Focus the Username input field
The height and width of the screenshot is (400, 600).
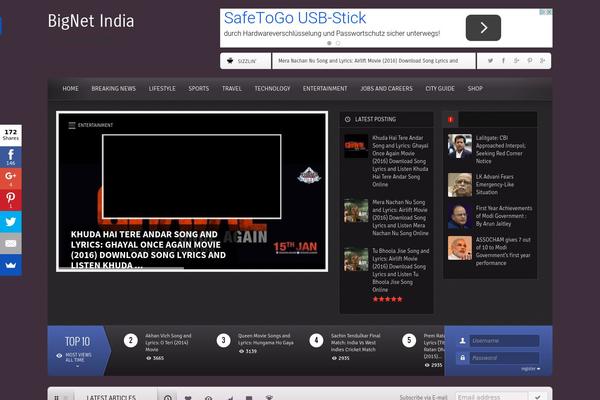click(x=504, y=340)
